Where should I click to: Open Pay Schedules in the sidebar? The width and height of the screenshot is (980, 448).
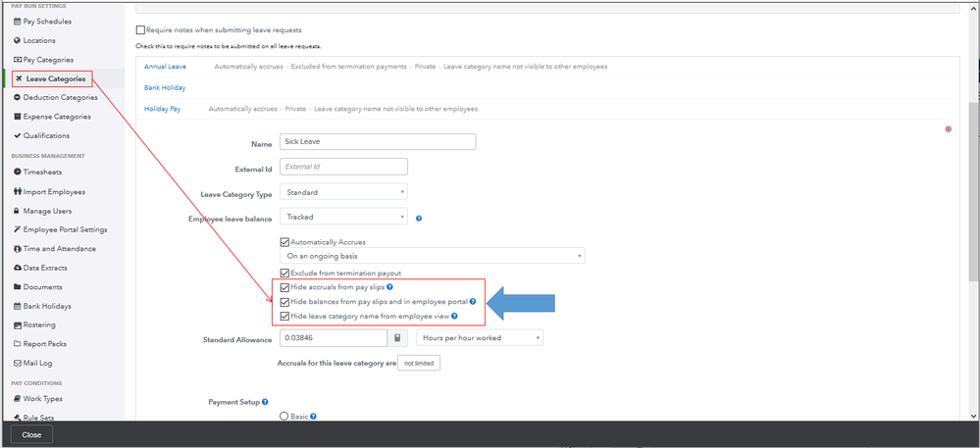(47, 22)
